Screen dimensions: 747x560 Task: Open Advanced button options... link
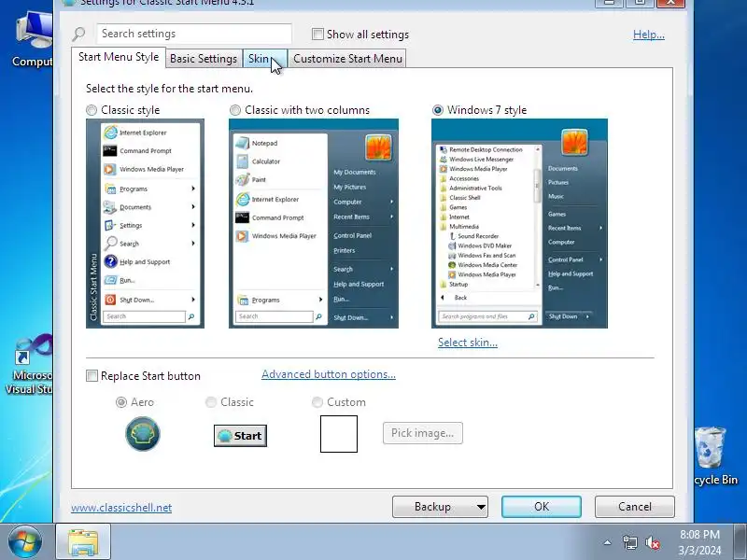(x=329, y=374)
